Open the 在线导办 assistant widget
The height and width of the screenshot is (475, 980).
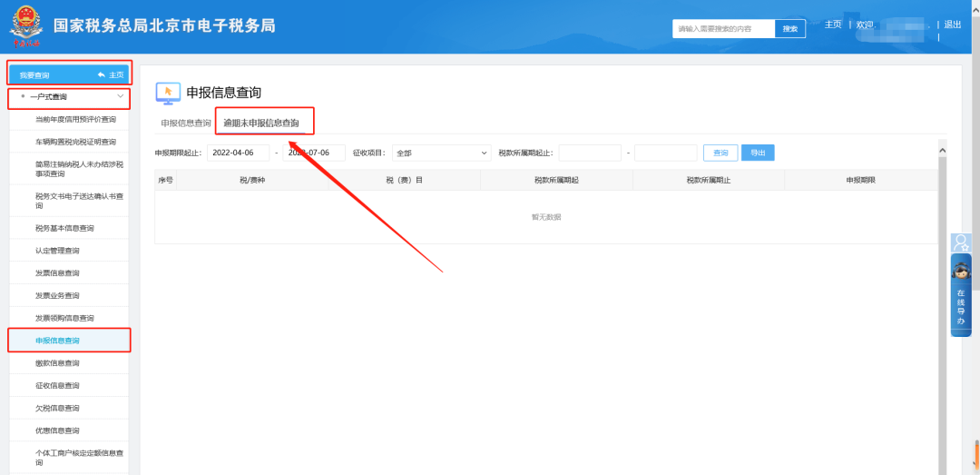(x=961, y=307)
